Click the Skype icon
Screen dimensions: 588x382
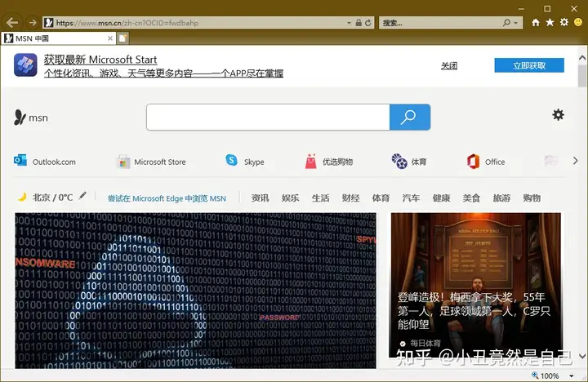[231, 161]
